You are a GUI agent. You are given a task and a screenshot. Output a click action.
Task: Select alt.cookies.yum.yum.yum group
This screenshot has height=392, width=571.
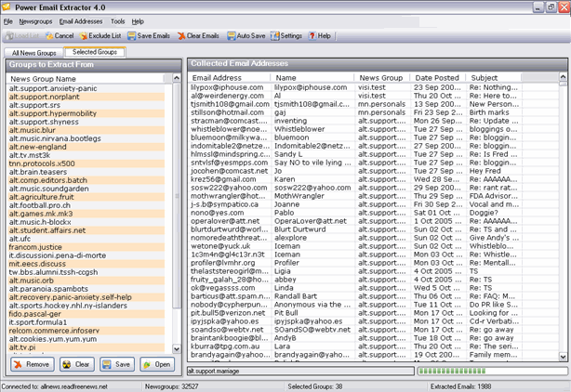(x=86, y=339)
